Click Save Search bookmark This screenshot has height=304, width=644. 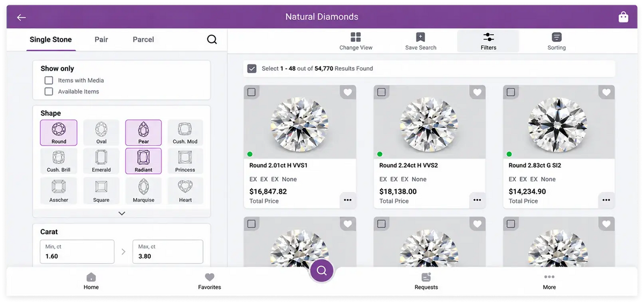coord(421,41)
